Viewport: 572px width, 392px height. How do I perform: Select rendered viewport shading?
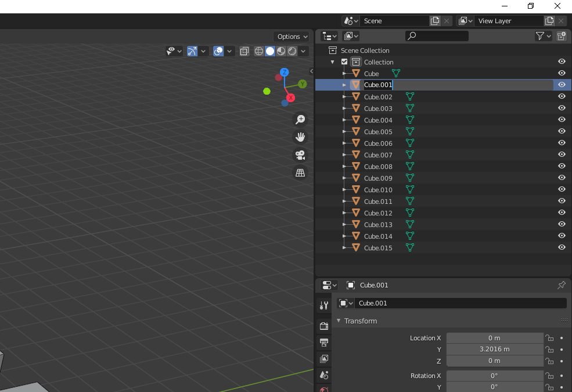(x=292, y=51)
